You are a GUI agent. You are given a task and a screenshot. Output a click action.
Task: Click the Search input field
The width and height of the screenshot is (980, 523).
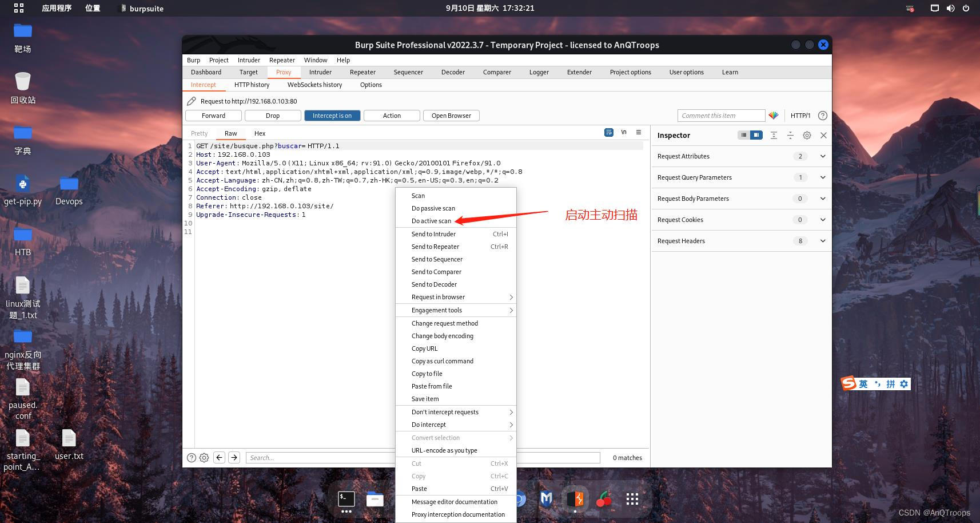(423, 458)
